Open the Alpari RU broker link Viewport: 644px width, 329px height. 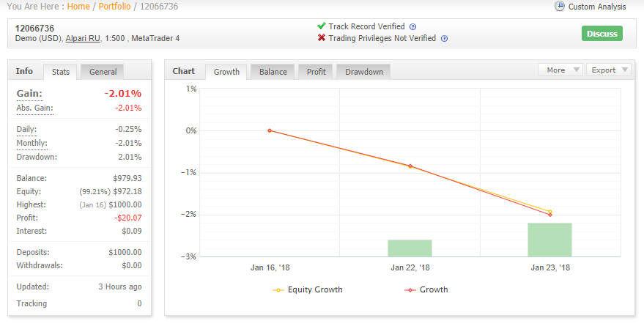[x=83, y=38]
